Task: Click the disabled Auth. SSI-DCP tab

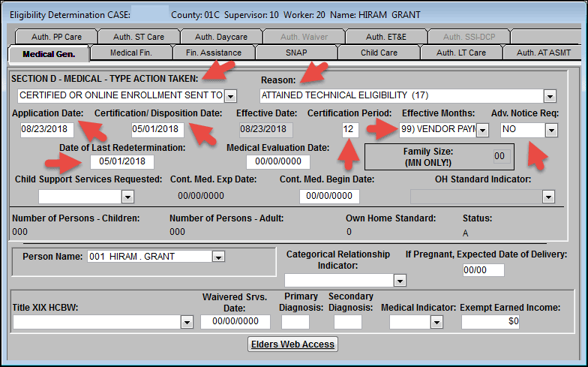Action: (x=469, y=37)
